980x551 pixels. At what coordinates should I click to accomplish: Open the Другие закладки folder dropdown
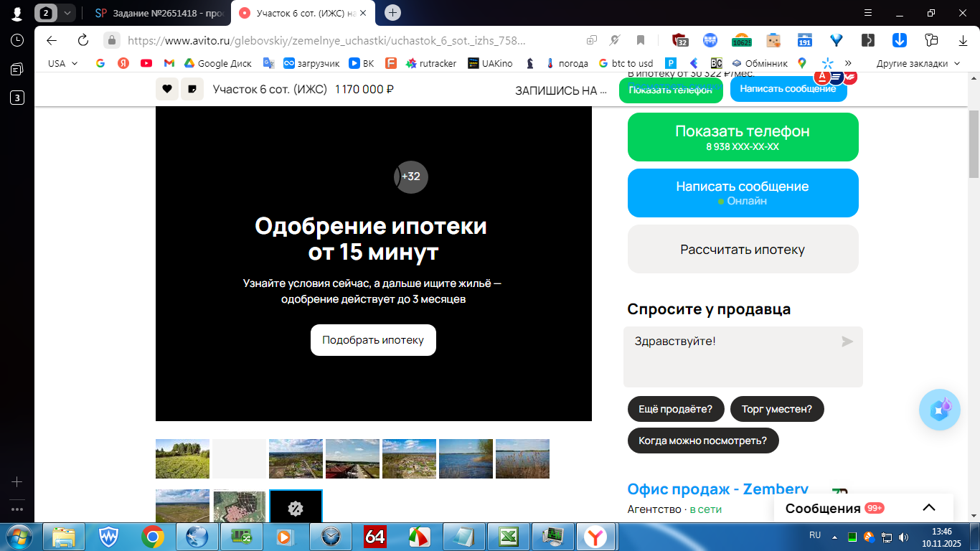tap(918, 63)
